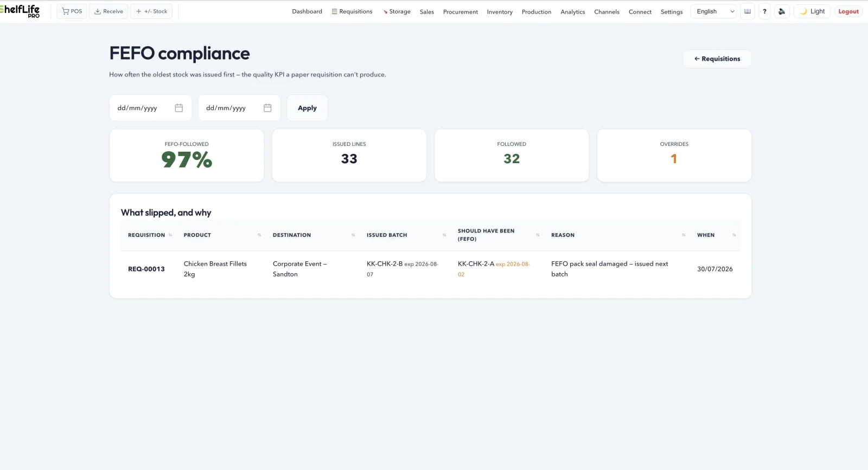Click the Apply date filter button
The width and height of the screenshot is (868, 470).
[x=307, y=108]
